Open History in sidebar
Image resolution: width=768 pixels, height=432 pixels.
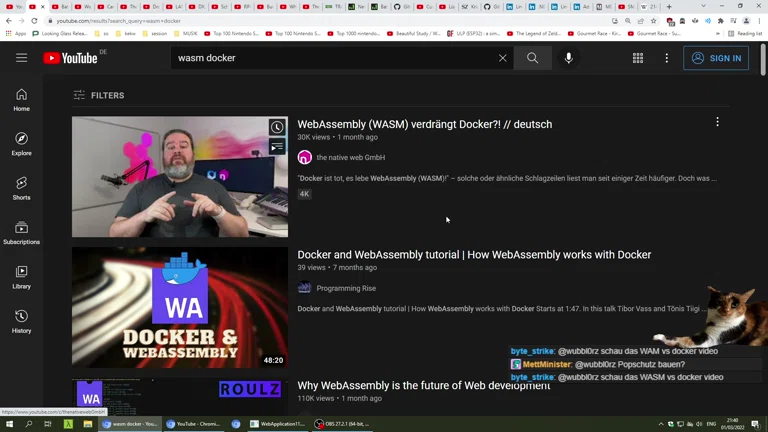22,322
